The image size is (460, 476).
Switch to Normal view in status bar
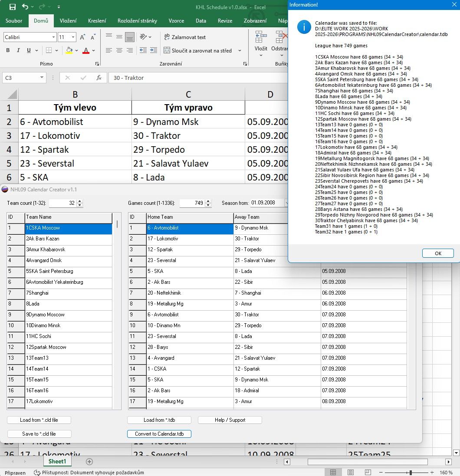(x=333, y=473)
